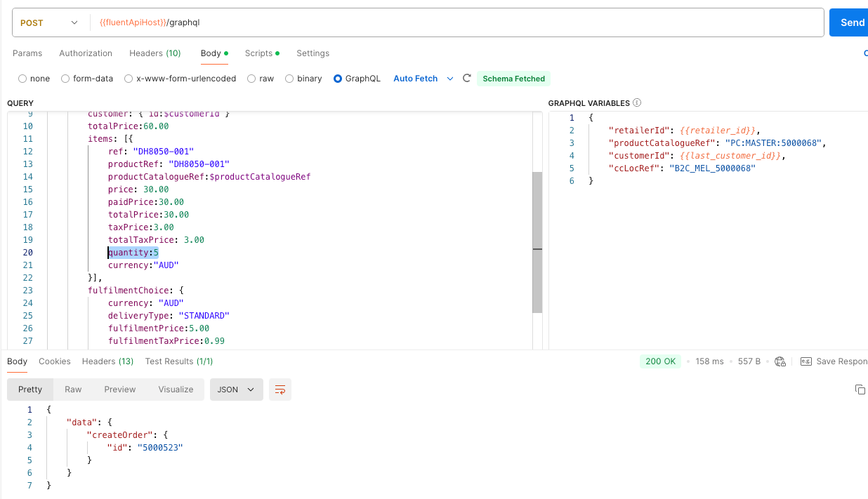Switch to the Headers (10) request tab
Screen dimensions: 868x499
coord(154,53)
